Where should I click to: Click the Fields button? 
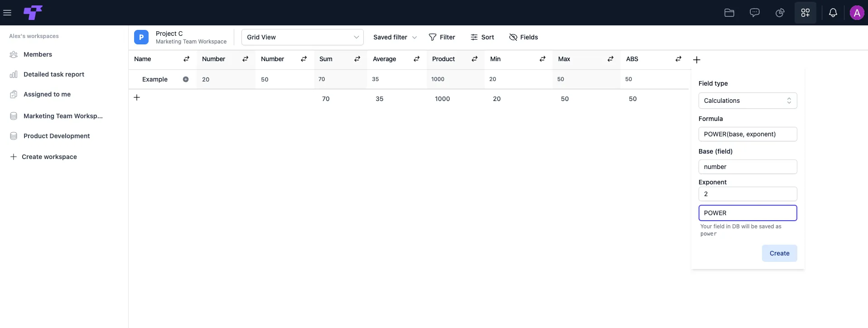pyautogui.click(x=524, y=37)
